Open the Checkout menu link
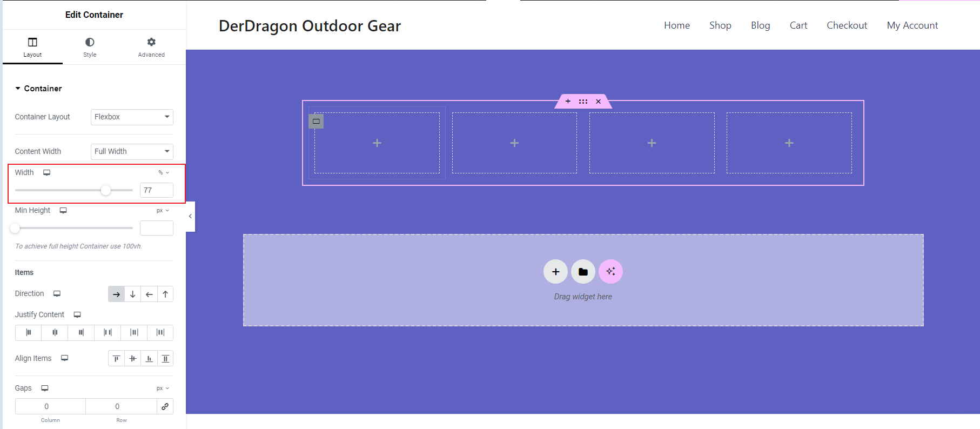The image size is (980, 429). click(x=847, y=25)
